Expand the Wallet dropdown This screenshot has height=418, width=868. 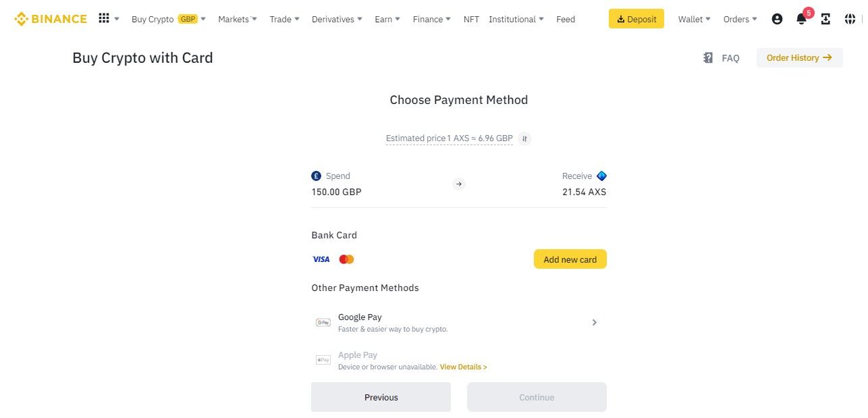(694, 19)
